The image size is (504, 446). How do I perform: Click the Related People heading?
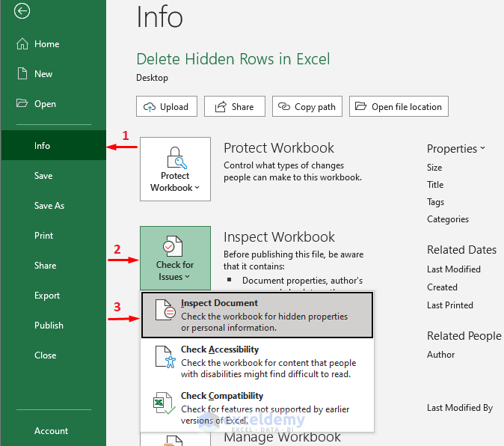click(464, 336)
